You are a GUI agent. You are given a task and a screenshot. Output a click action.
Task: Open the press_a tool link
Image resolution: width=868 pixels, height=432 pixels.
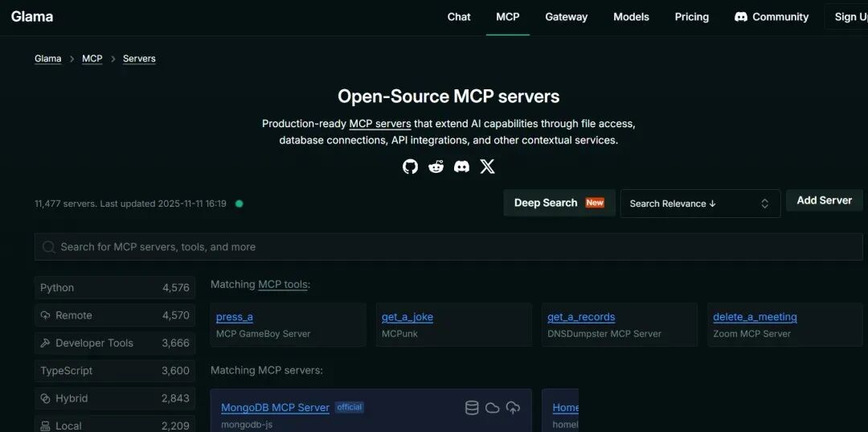click(234, 317)
